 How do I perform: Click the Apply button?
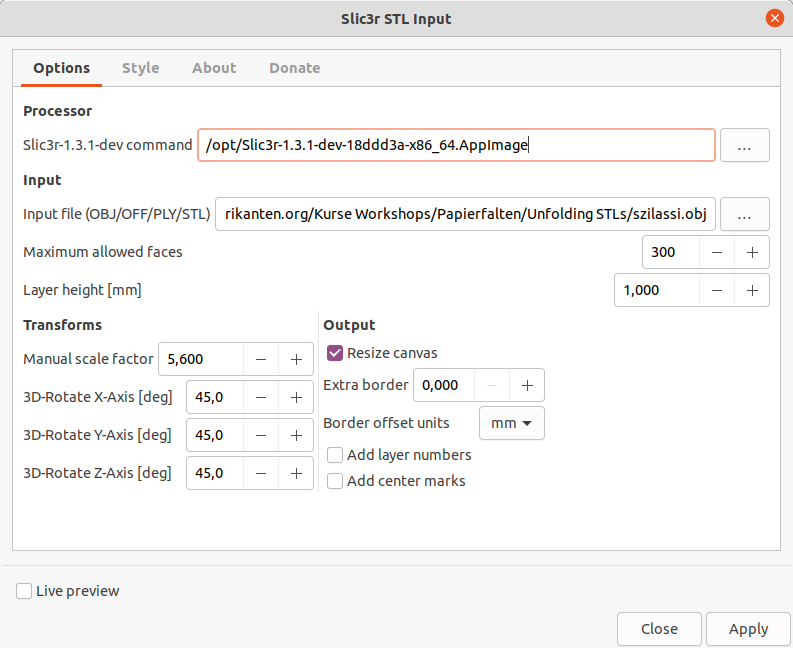[x=748, y=629]
